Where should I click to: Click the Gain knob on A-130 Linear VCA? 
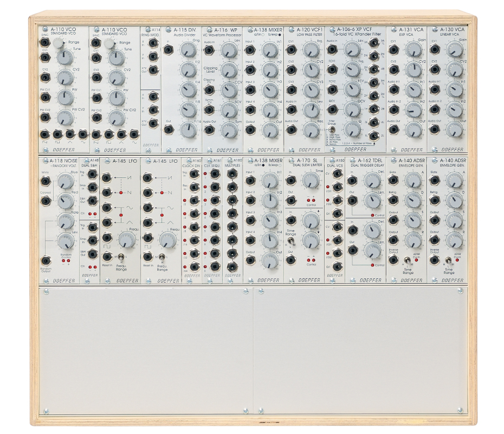click(x=455, y=49)
